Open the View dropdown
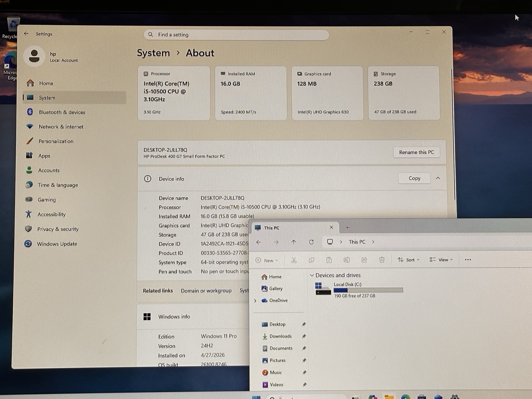Screen dimensions: 532x399 441,260
